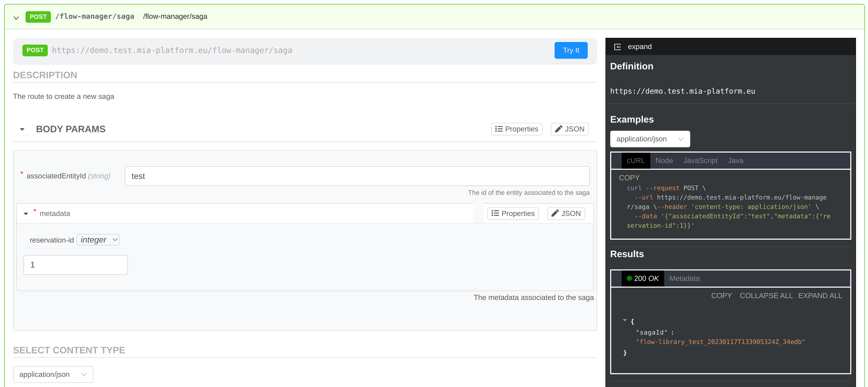The image size is (868, 387).
Task: Click the list icon on metadata Properties
Action: point(495,214)
